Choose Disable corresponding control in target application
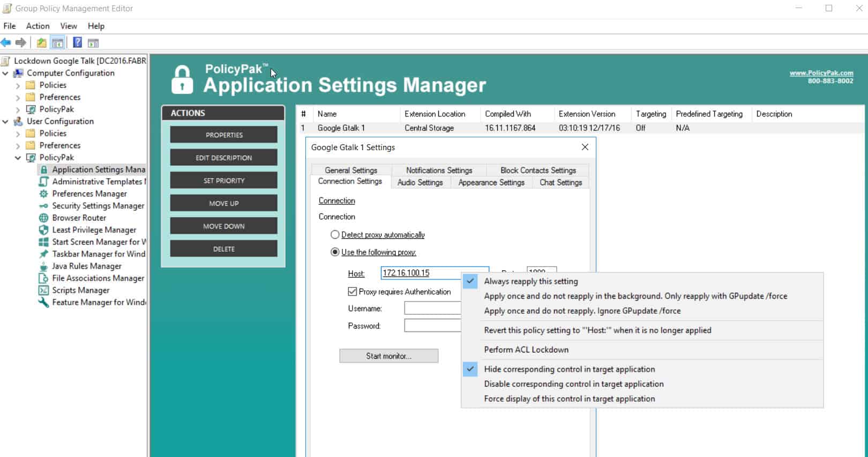The image size is (868, 457). [x=642, y=384]
